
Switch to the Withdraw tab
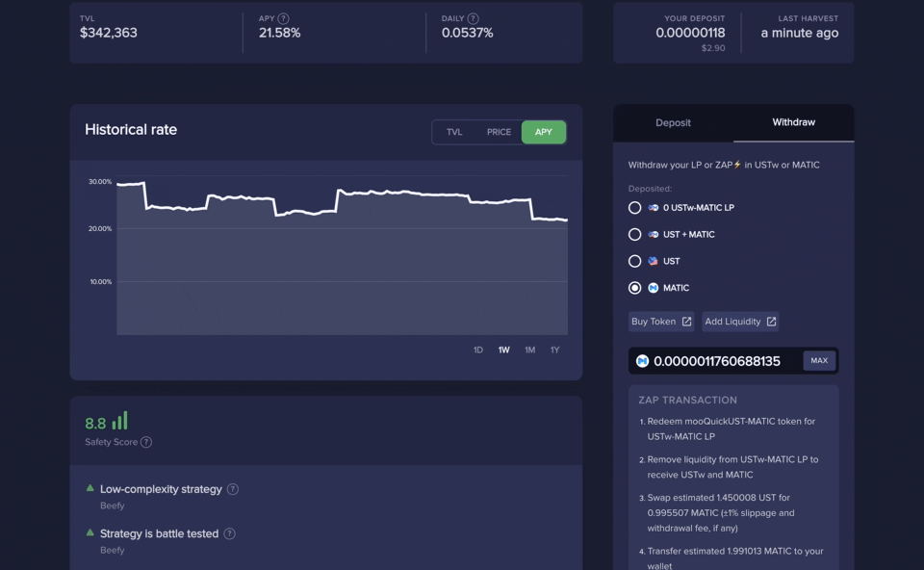click(794, 122)
